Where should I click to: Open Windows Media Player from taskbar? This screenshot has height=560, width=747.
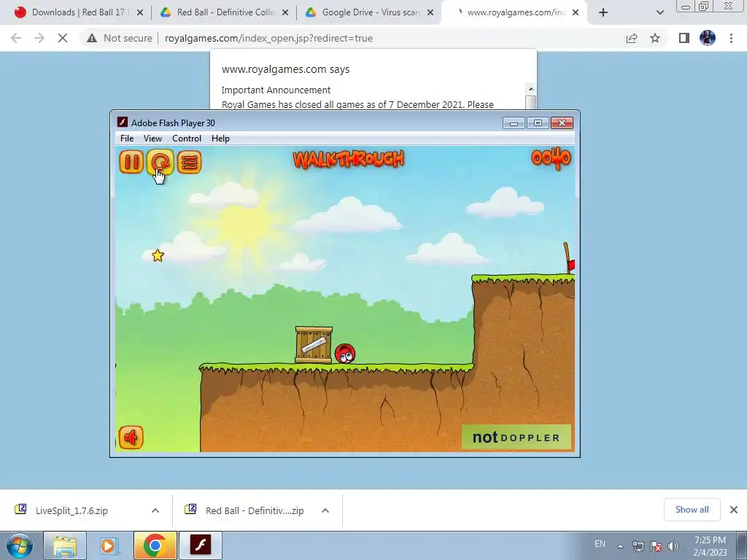[109, 545]
